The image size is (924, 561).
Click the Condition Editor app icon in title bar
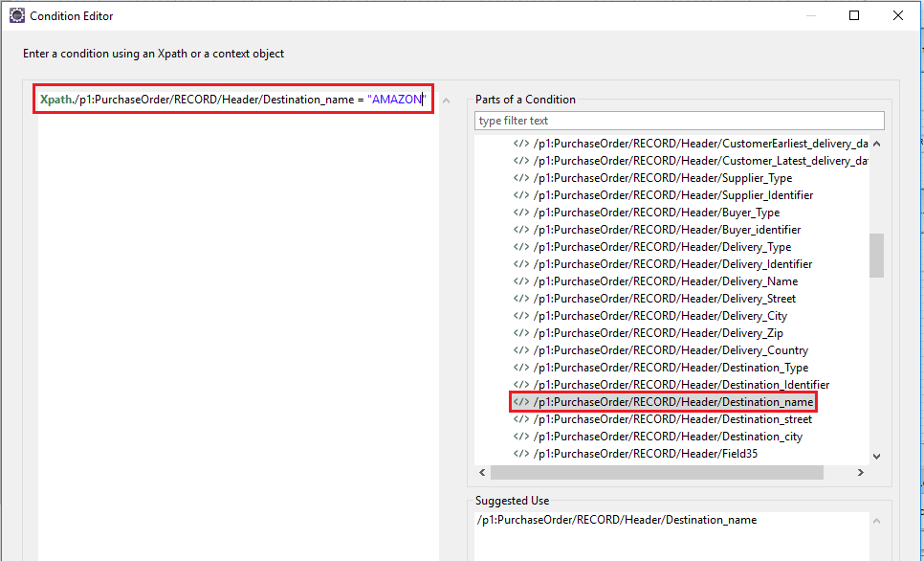click(17, 16)
